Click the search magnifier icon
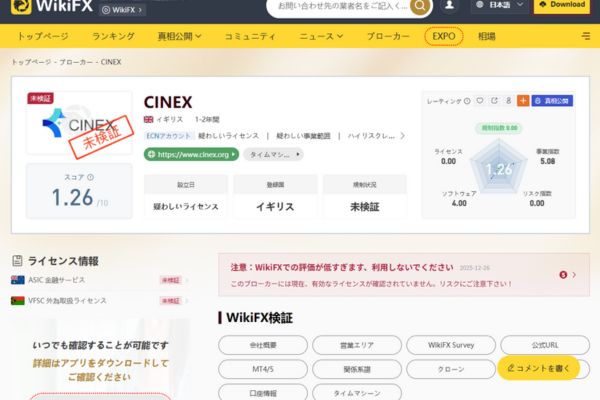Image resolution: width=600 pixels, height=400 pixels. click(420, 6)
